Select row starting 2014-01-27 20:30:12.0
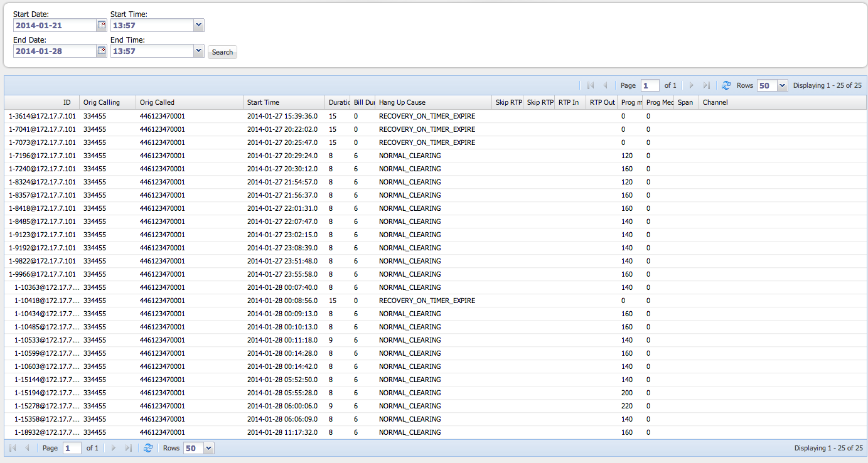 [x=435, y=169]
